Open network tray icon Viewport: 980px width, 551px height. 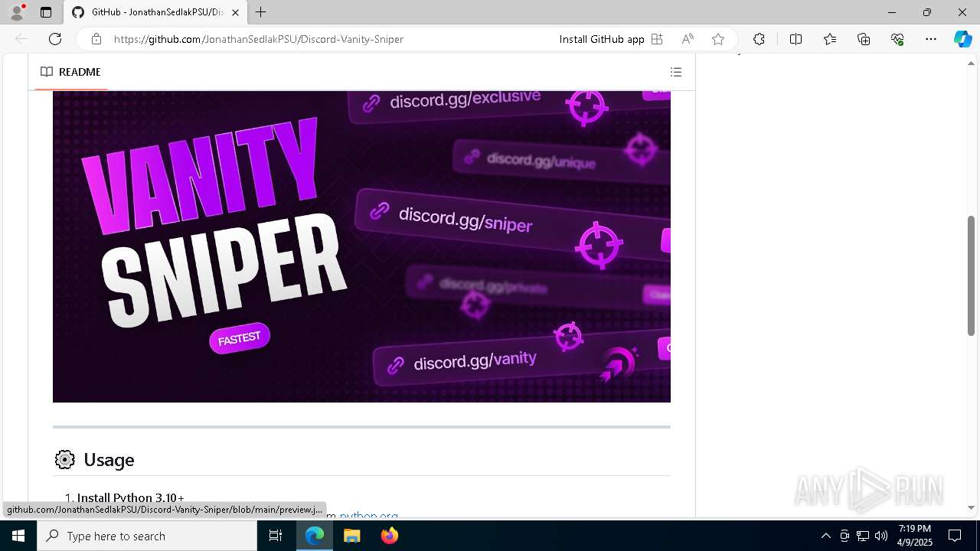863,536
